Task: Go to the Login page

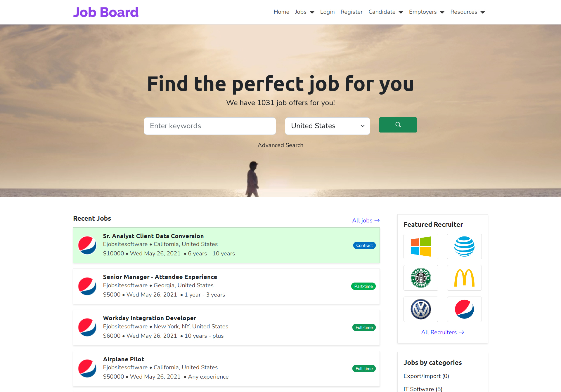Action: [x=327, y=12]
